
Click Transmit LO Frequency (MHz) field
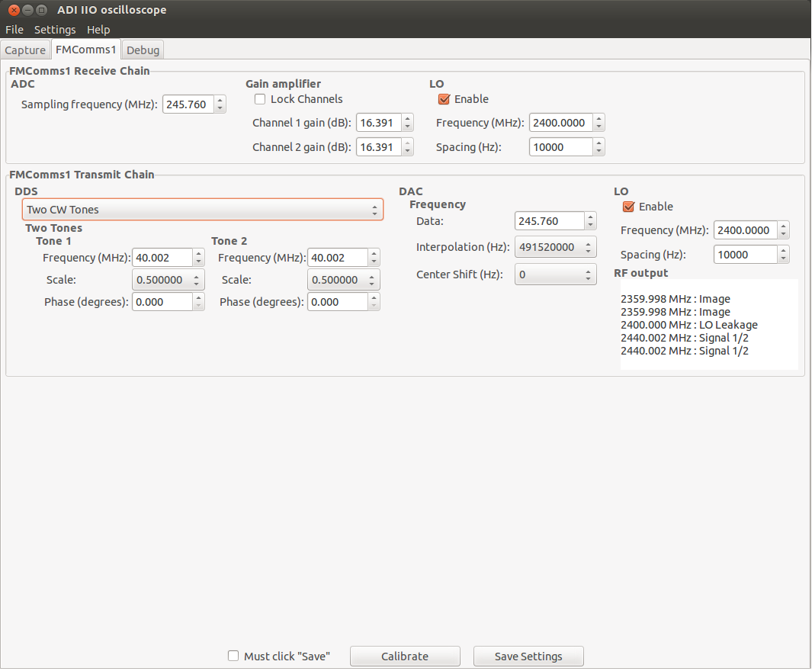(746, 230)
